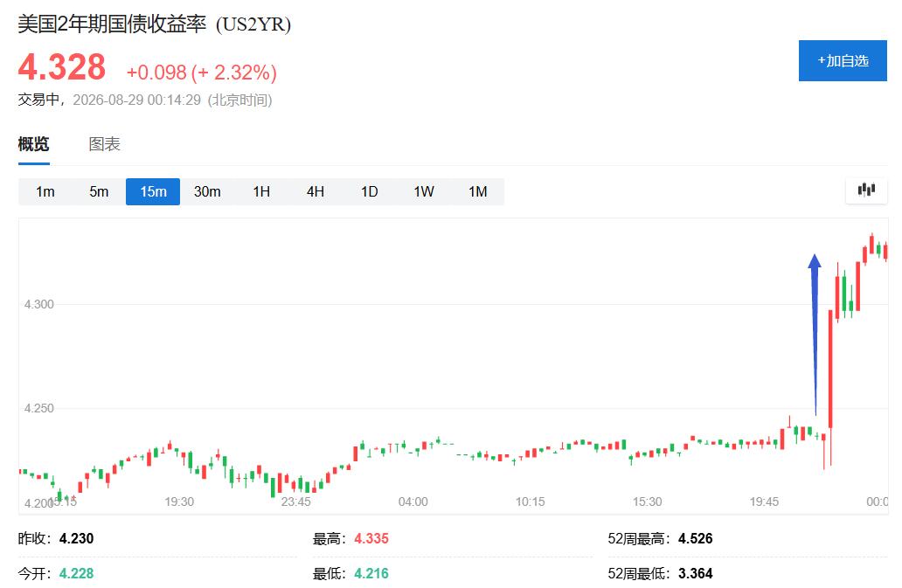Click the 昨收 value 4.230
Screen dimensions: 902x588
77,538
